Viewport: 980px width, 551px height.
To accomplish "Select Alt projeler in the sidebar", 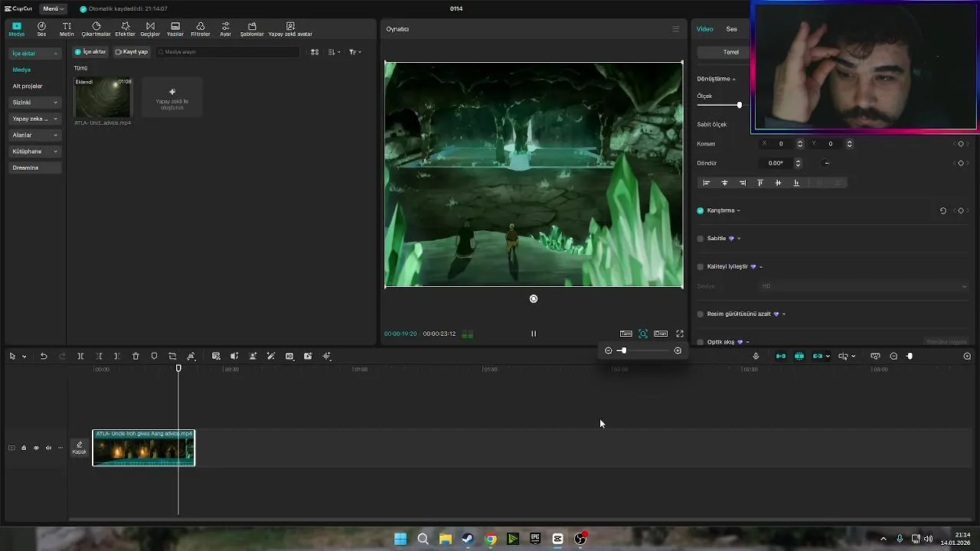I will (x=28, y=86).
